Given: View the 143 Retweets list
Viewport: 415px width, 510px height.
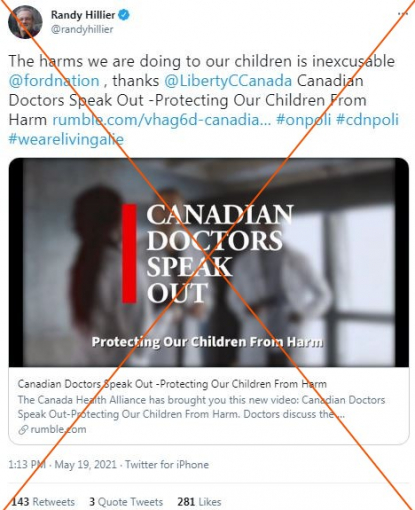Looking at the screenshot, I should [x=43, y=502].
